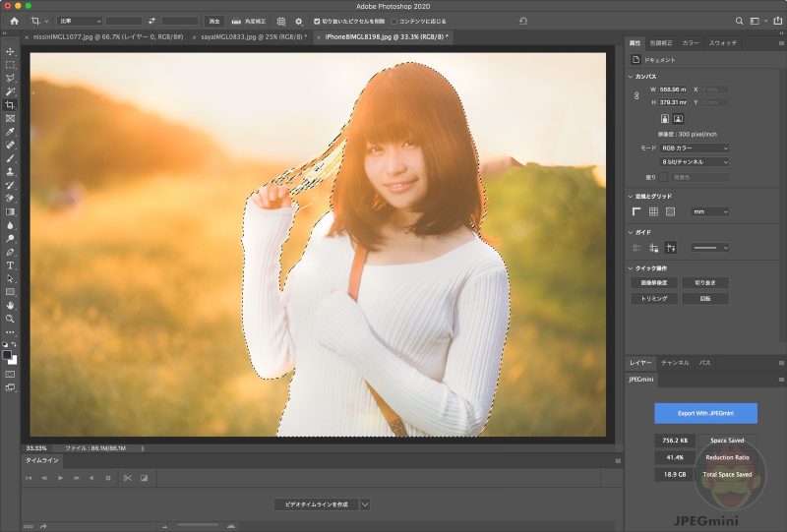The width and height of the screenshot is (787, 532).
Task: Select the Gradient tool
Action: point(10,211)
